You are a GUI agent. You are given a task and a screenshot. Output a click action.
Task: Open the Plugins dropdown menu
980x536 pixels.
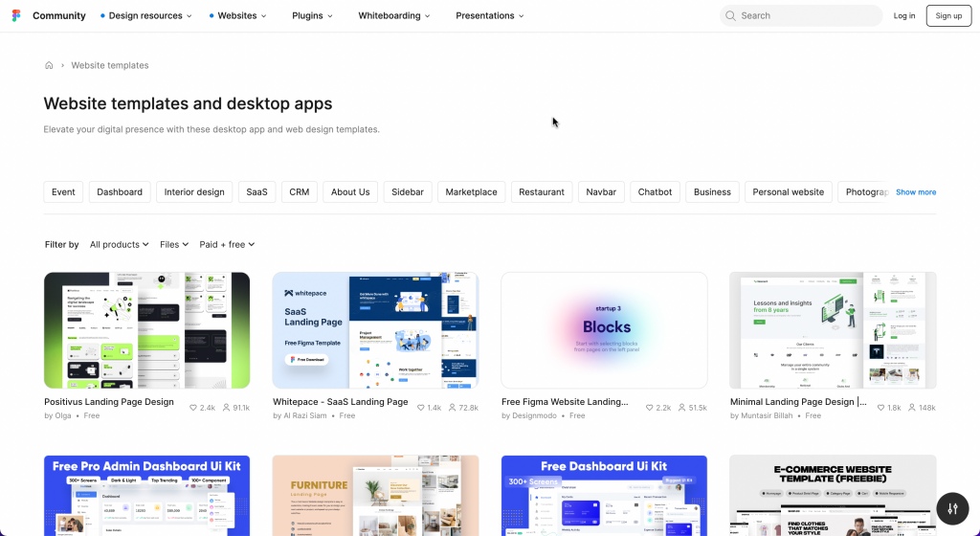[313, 15]
